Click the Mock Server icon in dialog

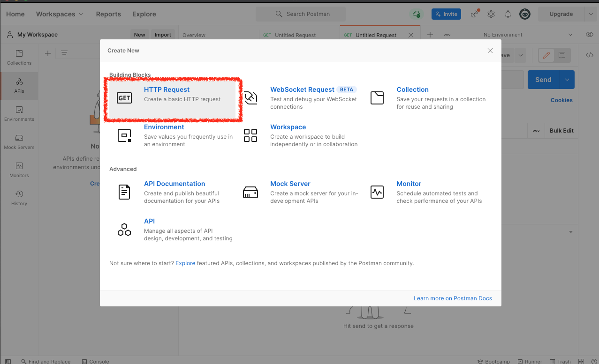tap(250, 192)
